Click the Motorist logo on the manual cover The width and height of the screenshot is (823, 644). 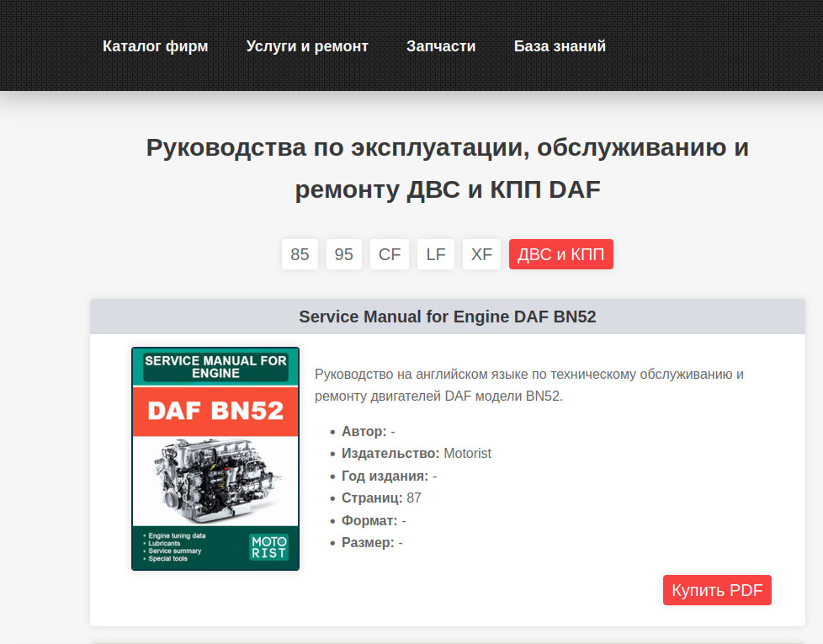click(x=268, y=547)
